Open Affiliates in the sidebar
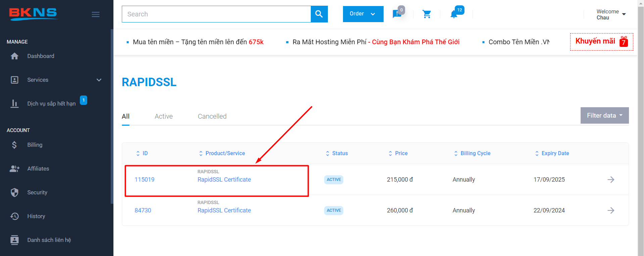644x256 pixels. point(38,169)
